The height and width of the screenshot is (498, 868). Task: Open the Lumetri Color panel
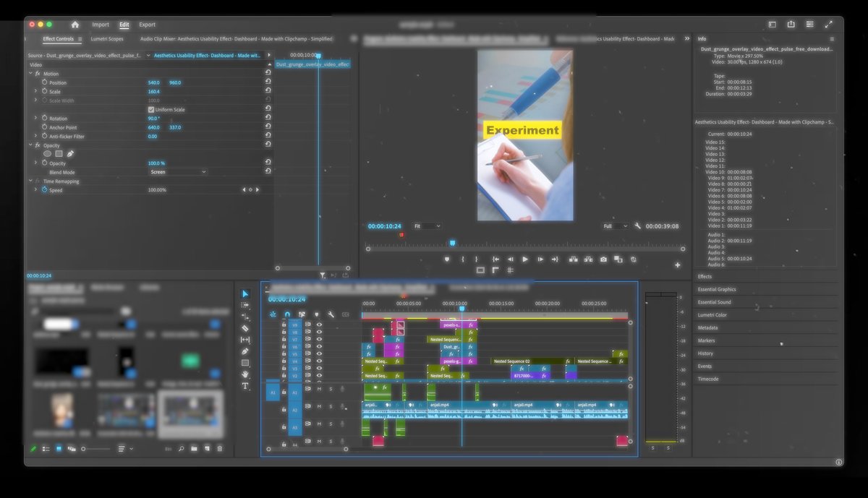tap(712, 315)
